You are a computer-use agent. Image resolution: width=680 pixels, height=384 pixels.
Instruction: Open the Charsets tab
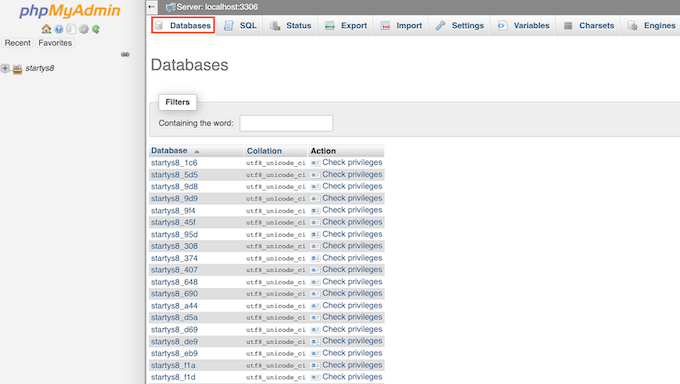[588, 26]
